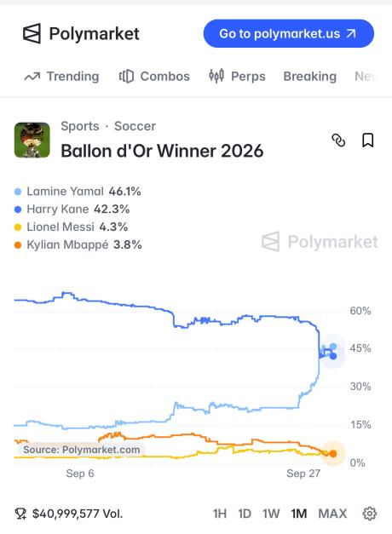
Task: Go to polymarket.us button
Action: pos(288,33)
